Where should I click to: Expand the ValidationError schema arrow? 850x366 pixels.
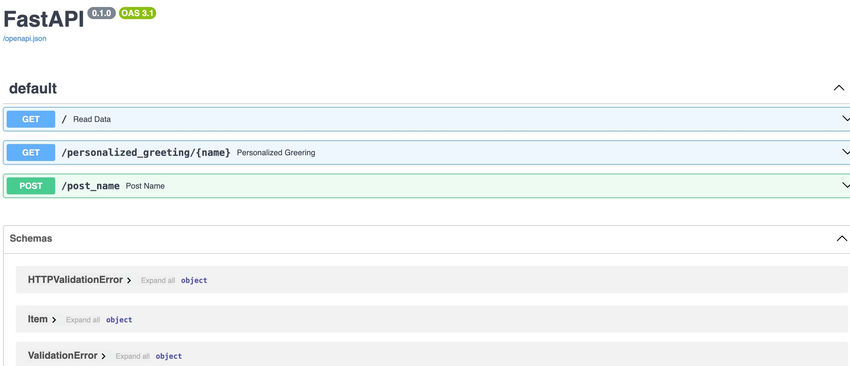pyautogui.click(x=104, y=356)
